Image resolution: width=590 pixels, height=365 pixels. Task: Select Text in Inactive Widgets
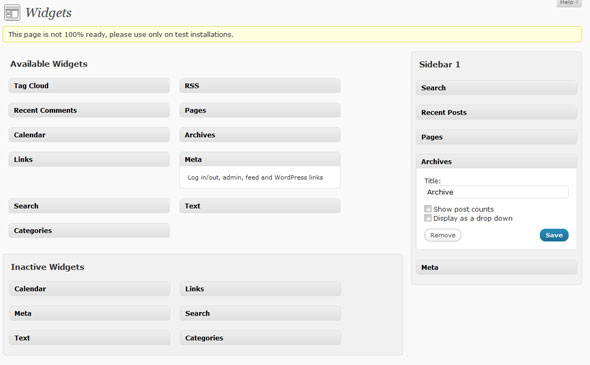pyautogui.click(x=90, y=338)
